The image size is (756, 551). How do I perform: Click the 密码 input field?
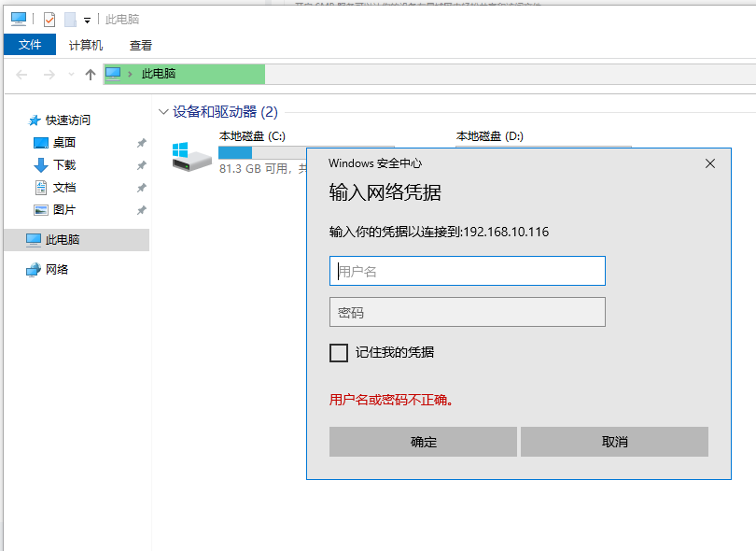(468, 312)
